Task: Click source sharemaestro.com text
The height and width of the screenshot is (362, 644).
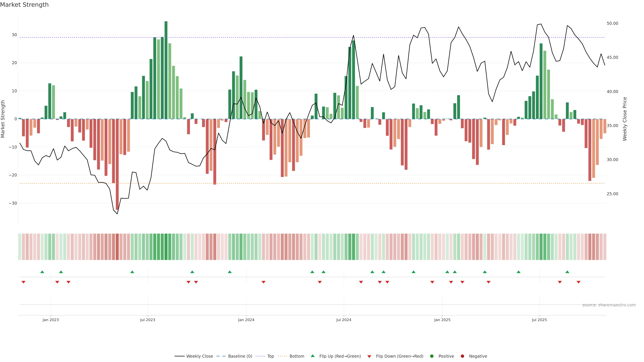Action: click(x=609, y=305)
